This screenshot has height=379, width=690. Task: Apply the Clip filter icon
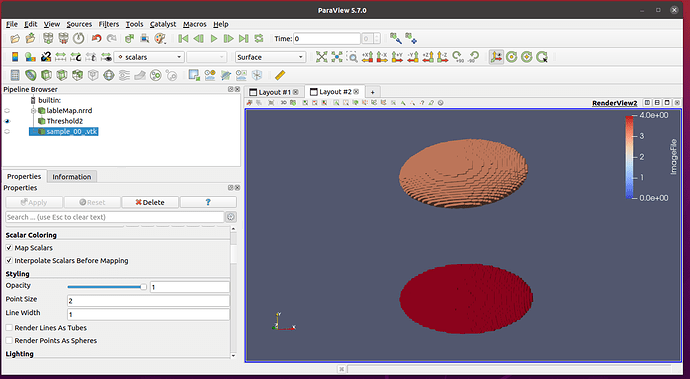[x=46, y=75]
